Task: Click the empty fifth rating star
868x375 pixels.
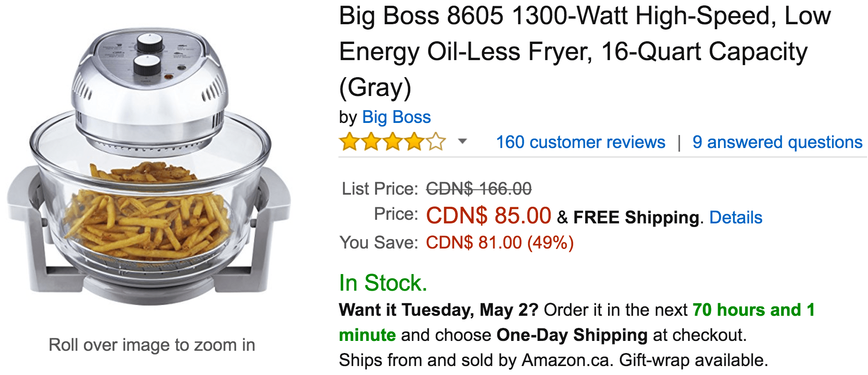Action: point(436,142)
